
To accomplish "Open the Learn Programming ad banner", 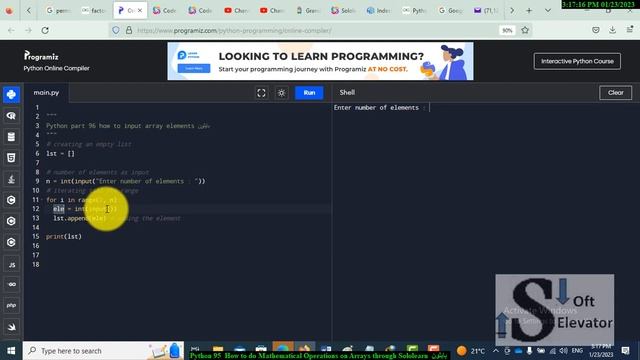I will coord(320,61).
